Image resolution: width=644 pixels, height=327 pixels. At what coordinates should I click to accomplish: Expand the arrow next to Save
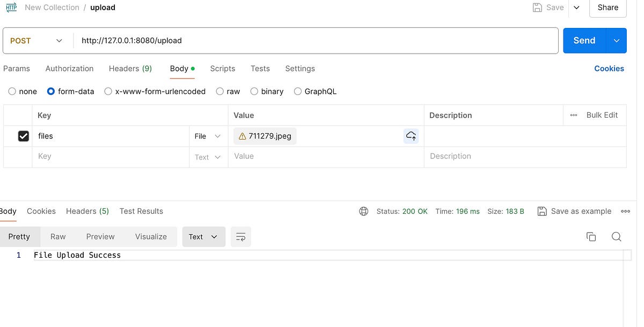[576, 8]
